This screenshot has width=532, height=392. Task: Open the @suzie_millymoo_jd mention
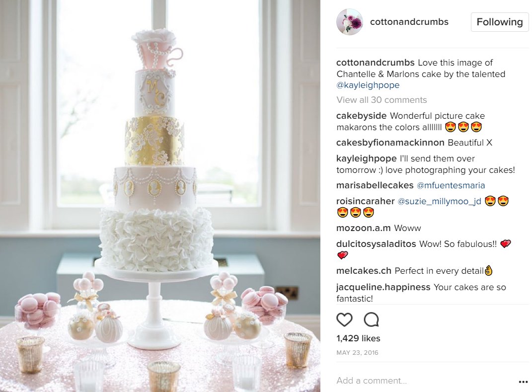click(x=439, y=201)
